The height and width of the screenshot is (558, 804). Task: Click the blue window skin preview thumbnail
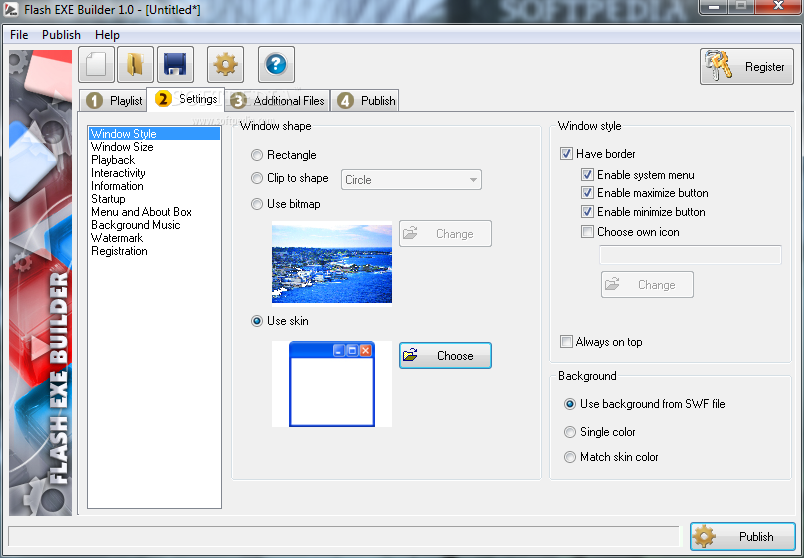[332, 384]
